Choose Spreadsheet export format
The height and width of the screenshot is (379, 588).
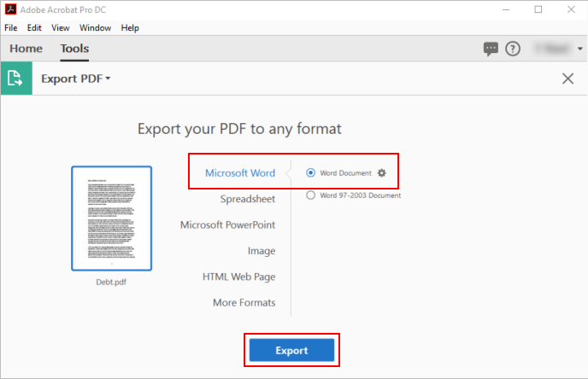click(248, 199)
